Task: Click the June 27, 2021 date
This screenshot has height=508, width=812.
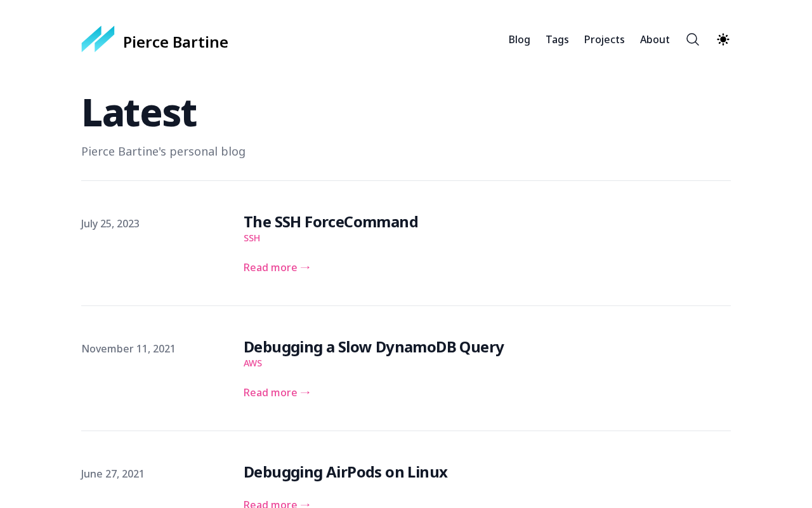Action: tap(113, 474)
